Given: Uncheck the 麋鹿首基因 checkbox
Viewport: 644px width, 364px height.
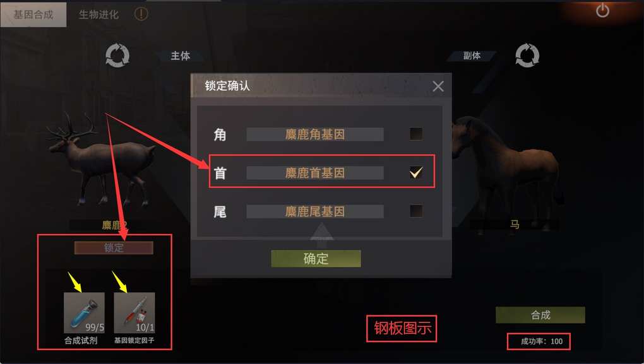Looking at the screenshot, I should coord(415,172).
